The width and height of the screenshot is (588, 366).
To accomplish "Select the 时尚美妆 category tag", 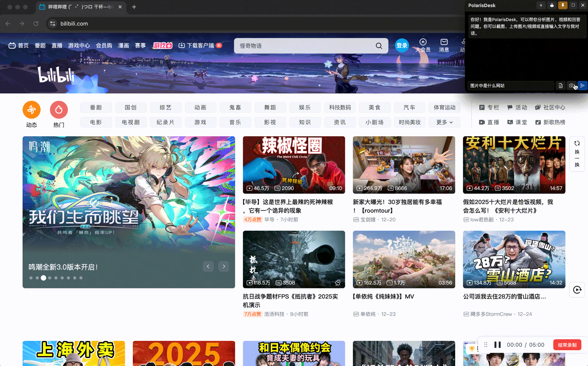I will [x=409, y=122].
